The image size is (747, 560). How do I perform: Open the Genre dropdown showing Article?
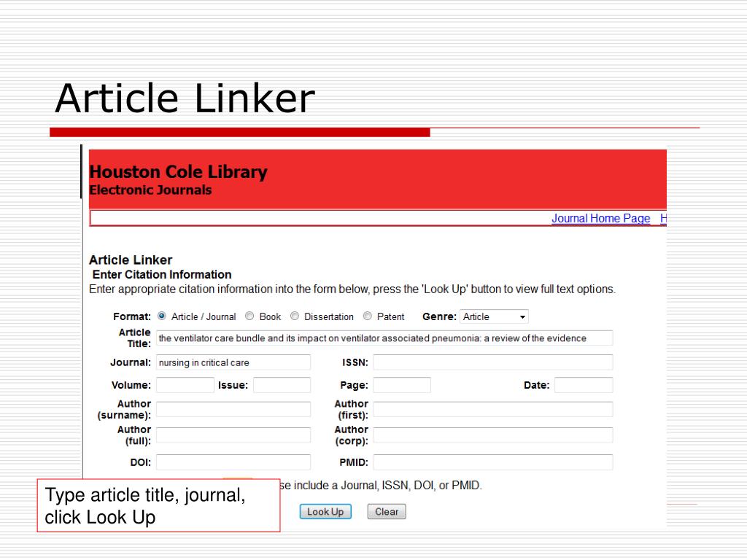point(494,316)
